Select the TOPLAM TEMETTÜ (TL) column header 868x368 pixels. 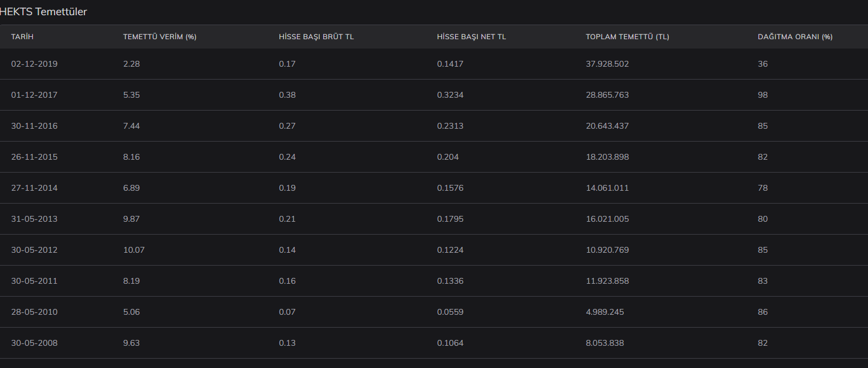pyautogui.click(x=627, y=37)
